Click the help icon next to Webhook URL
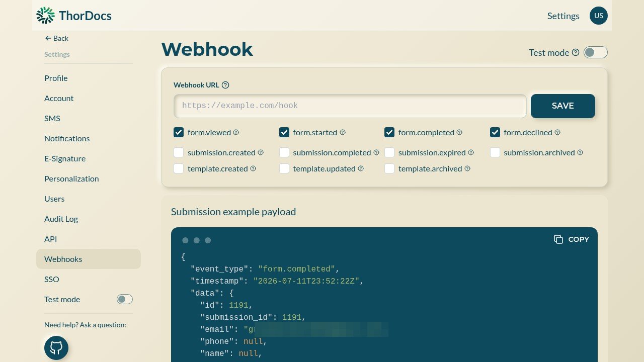The height and width of the screenshot is (362, 644). [225, 85]
